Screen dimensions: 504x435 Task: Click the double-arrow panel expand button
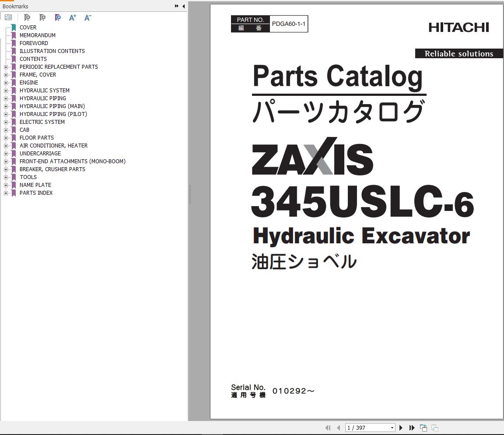point(176,6)
